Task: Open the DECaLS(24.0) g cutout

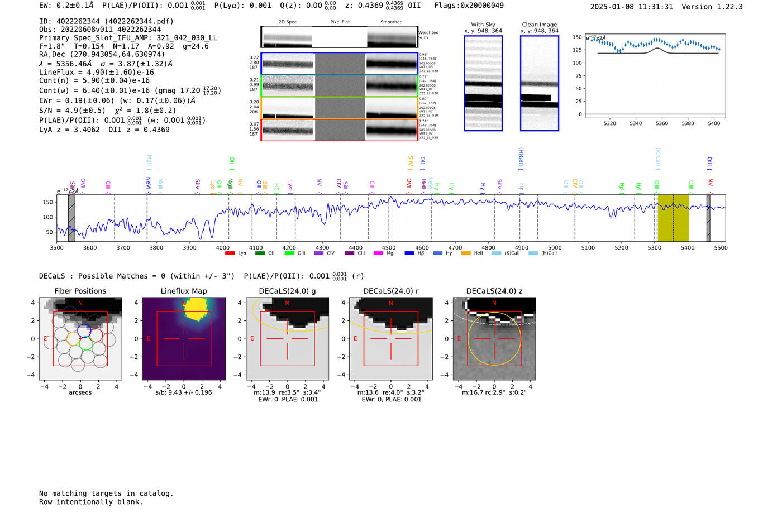Action: (288, 339)
